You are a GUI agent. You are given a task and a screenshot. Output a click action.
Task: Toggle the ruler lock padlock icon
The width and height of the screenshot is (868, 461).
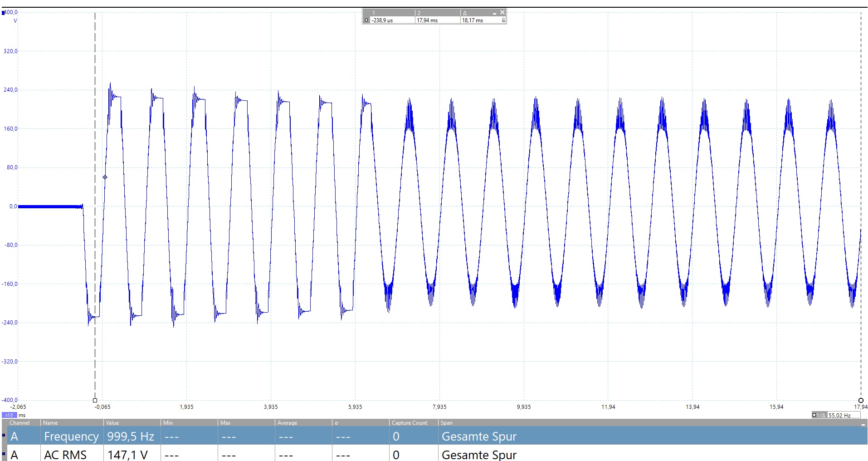(x=503, y=20)
